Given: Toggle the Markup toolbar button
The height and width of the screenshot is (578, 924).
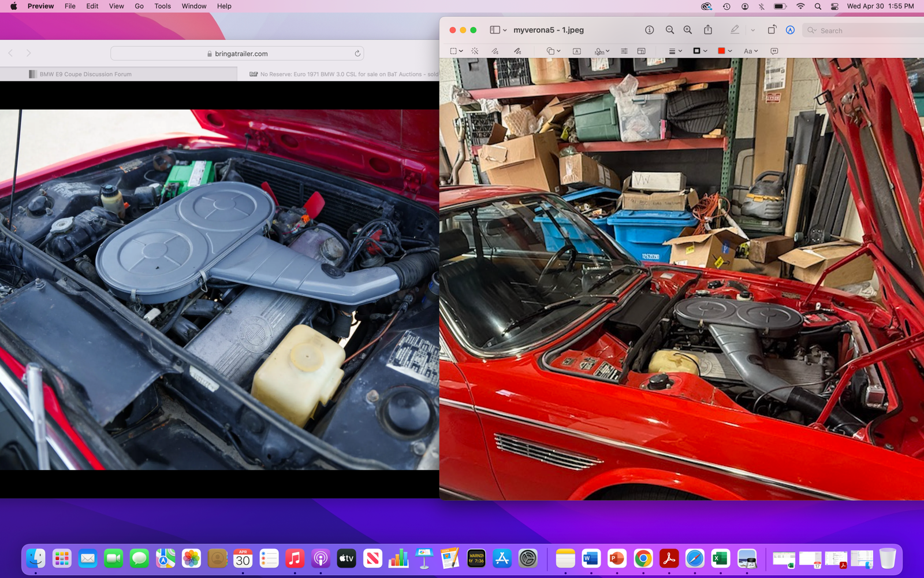Looking at the screenshot, I should 790,30.
